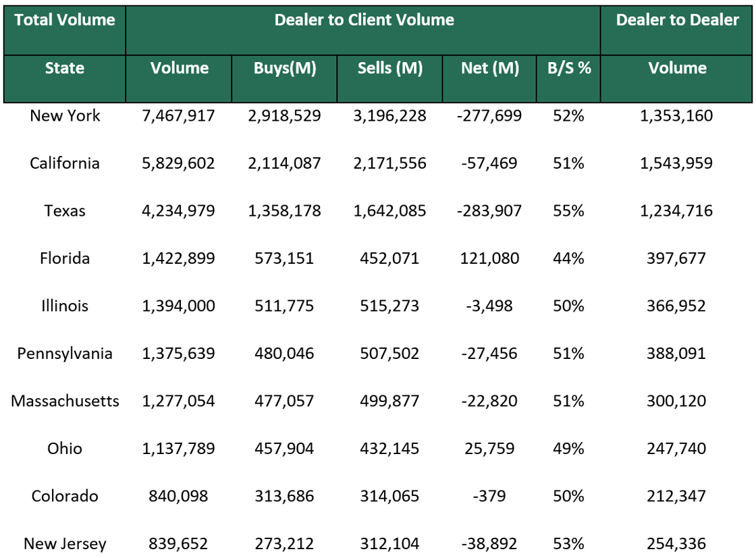
Task: Click Colorado's net value -379
Action: point(489,496)
